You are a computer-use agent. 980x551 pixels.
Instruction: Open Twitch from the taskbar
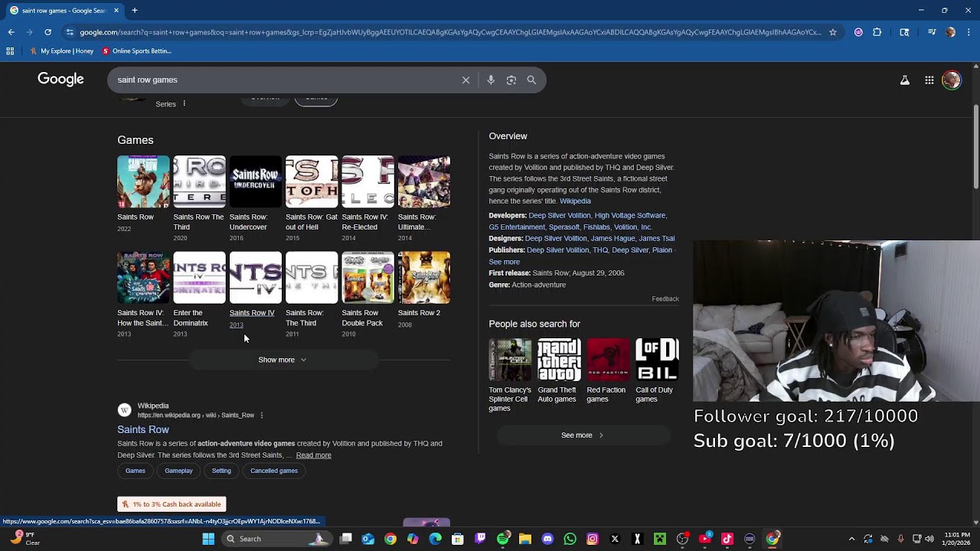coord(481,539)
